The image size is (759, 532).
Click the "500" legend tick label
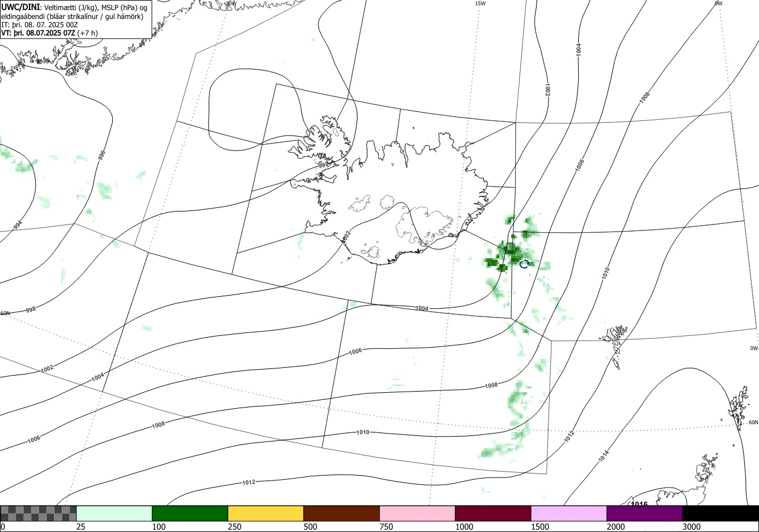click(x=311, y=527)
